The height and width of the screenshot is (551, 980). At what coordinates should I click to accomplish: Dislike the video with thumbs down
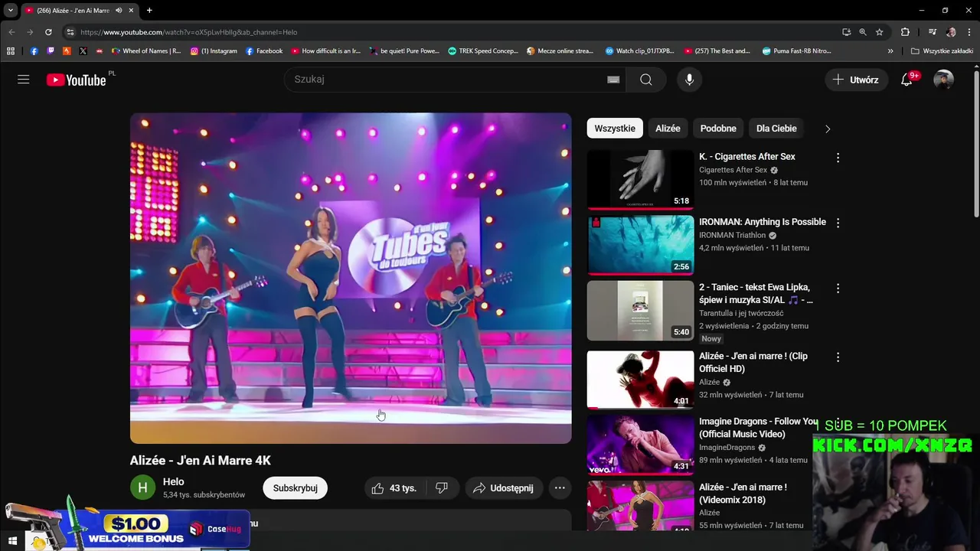(442, 488)
